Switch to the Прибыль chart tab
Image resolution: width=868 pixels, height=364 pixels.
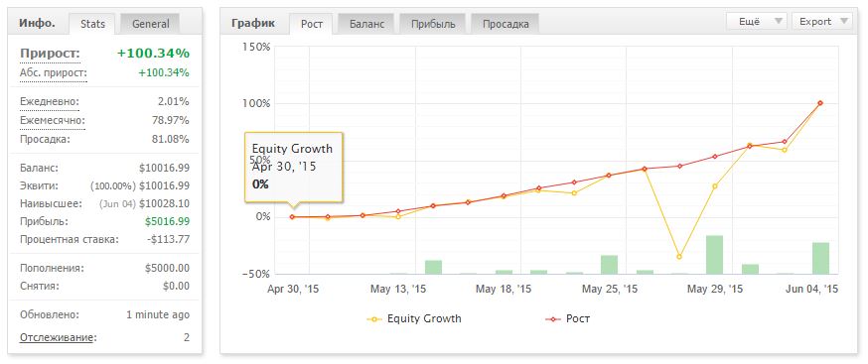click(x=433, y=24)
